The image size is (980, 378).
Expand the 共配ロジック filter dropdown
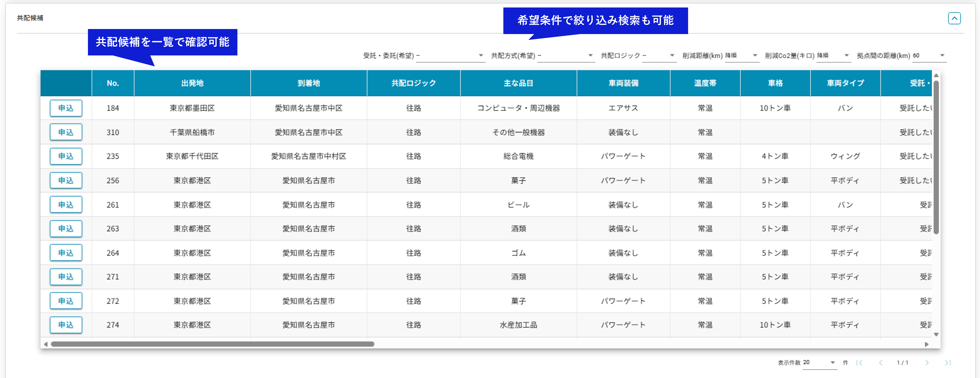coord(659,56)
